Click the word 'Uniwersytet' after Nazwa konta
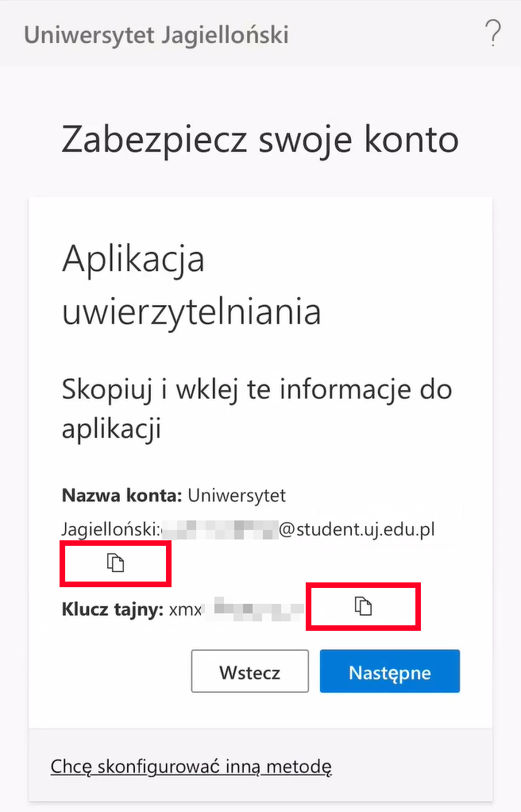 (237, 496)
